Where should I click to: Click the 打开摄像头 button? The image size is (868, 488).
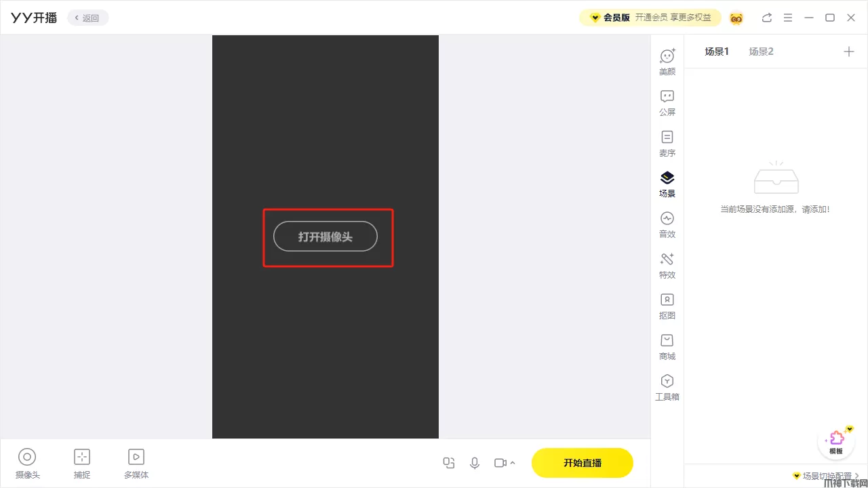point(325,237)
